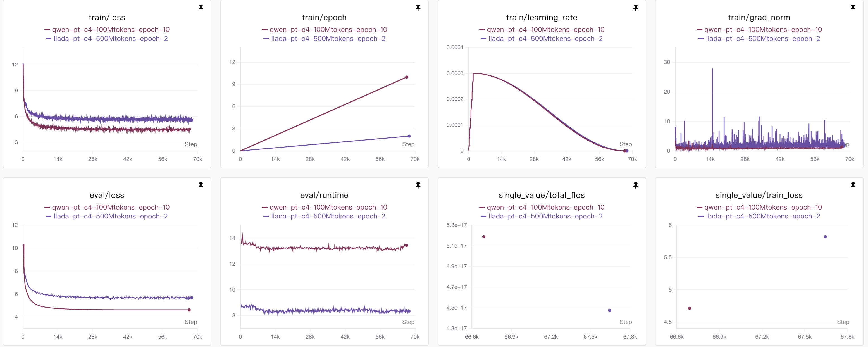Image resolution: width=868 pixels, height=347 pixels.
Task: Click pin icon on eval/runtime chart
Action: [418, 185]
